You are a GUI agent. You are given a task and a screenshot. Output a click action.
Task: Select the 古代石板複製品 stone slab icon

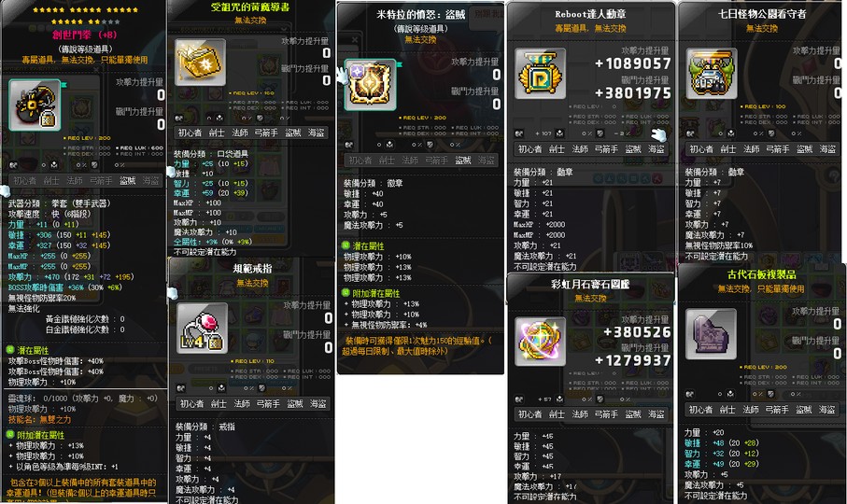pyautogui.click(x=711, y=334)
